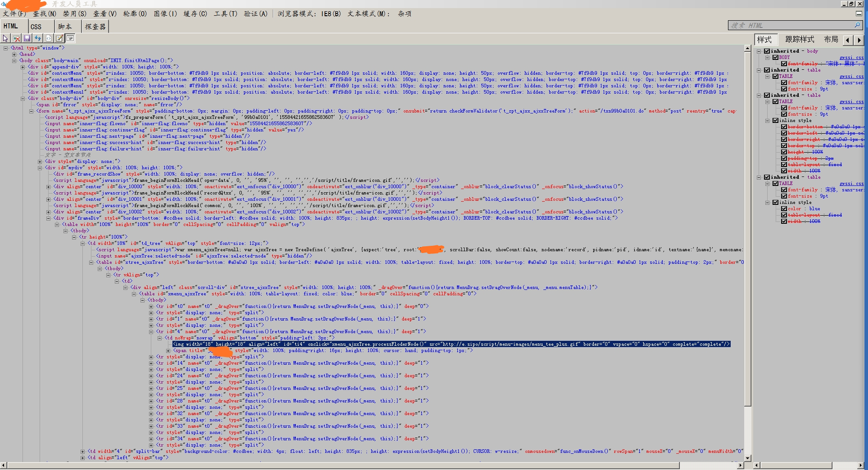Click the magnifier icon in the search box
This screenshot has height=470, width=868.
coord(857,25)
